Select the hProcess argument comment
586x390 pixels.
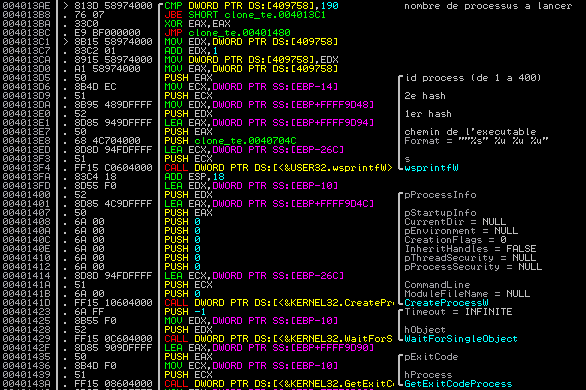[428, 375]
